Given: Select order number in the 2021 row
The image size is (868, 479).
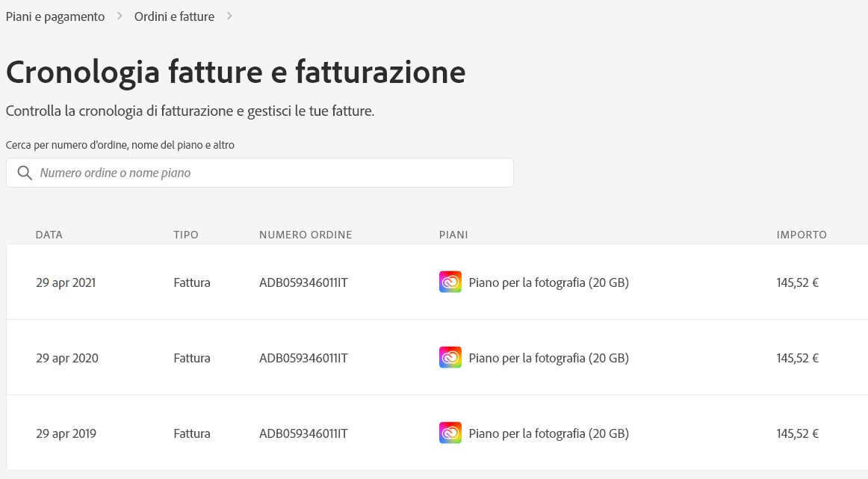Looking at the screenshot, I should click(303, 282).
